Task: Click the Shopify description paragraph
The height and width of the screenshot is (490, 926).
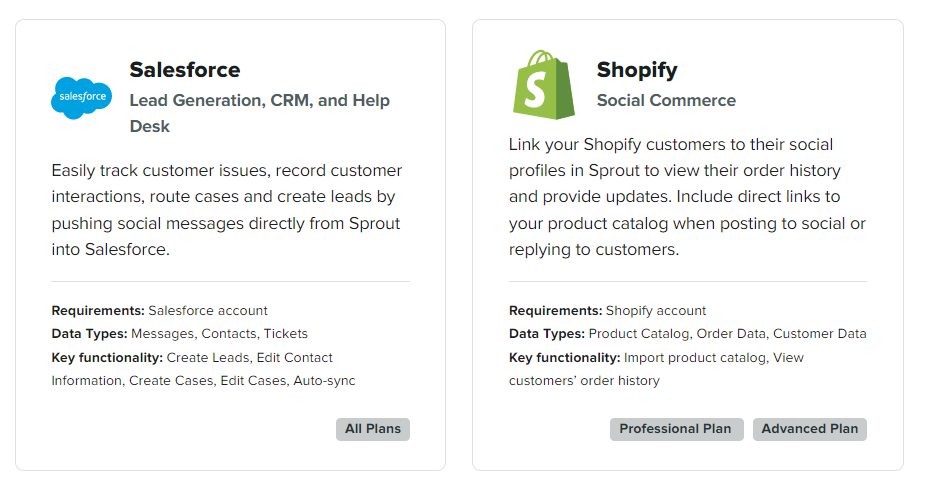Action: 685,197
